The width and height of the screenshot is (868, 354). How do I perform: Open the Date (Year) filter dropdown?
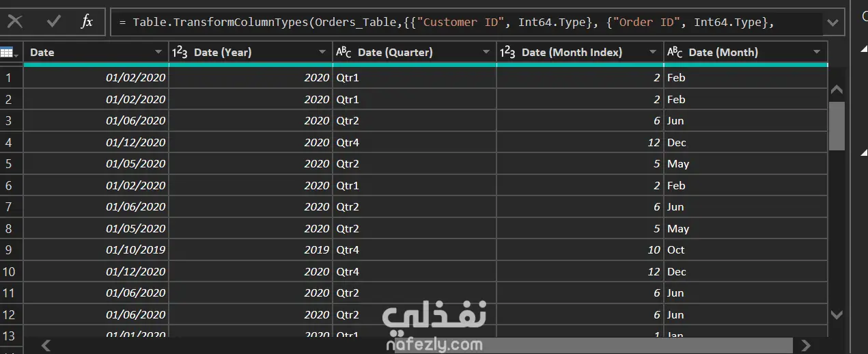pos(322,52)
